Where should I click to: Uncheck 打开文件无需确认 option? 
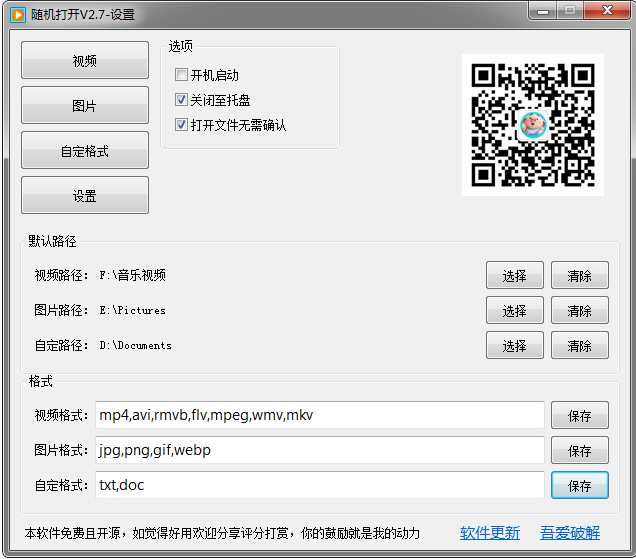pyautogui.click(x=181, y=125)
